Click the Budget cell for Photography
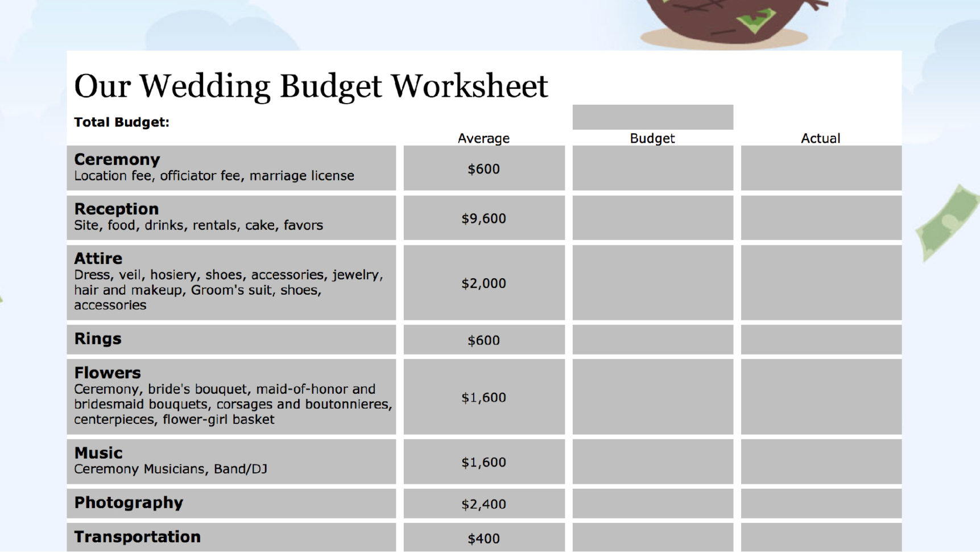Screen dimensions: 980x552 click(x=652, y=502)
